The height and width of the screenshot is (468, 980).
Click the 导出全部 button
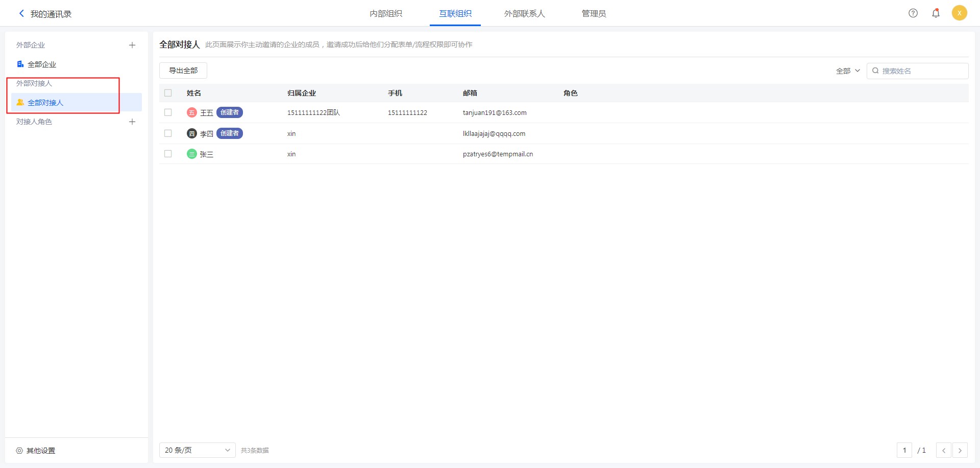(x=183, y=71)
